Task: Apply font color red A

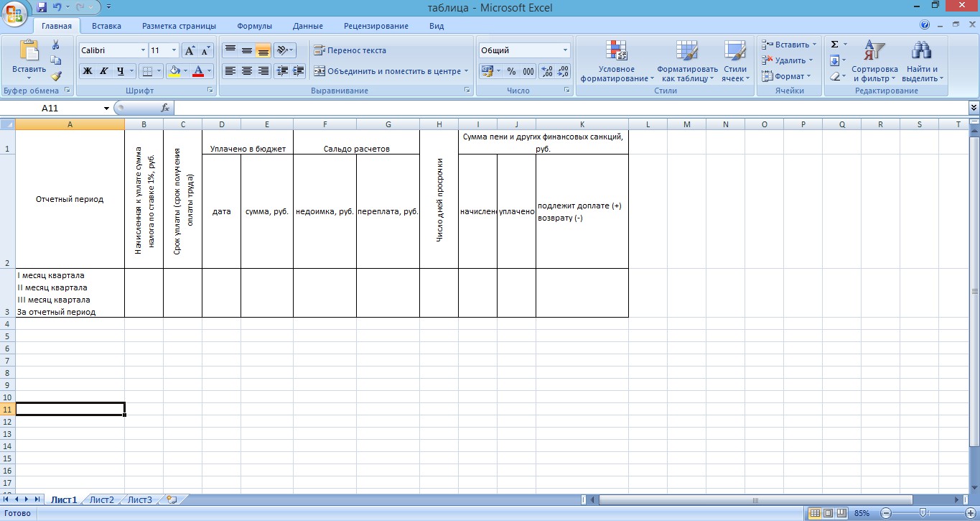Action: click(x=199, y=71)
